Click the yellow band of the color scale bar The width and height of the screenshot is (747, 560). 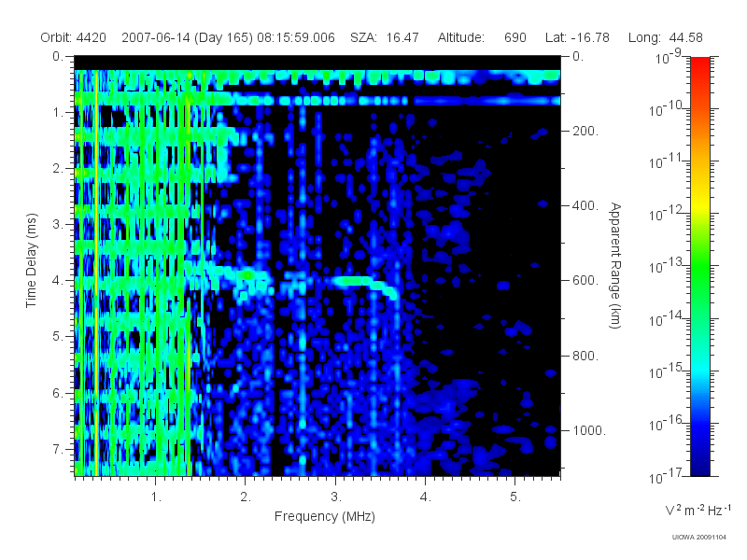tap(700, 204)
